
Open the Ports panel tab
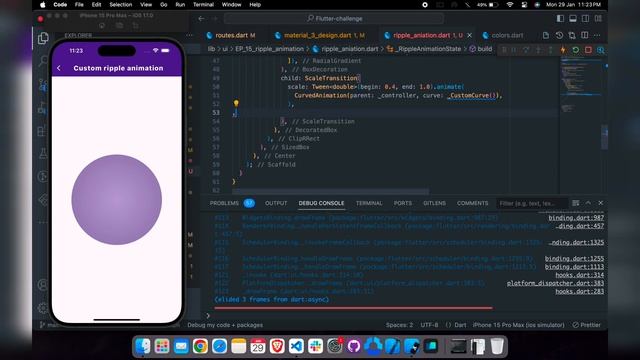(403, 203)
